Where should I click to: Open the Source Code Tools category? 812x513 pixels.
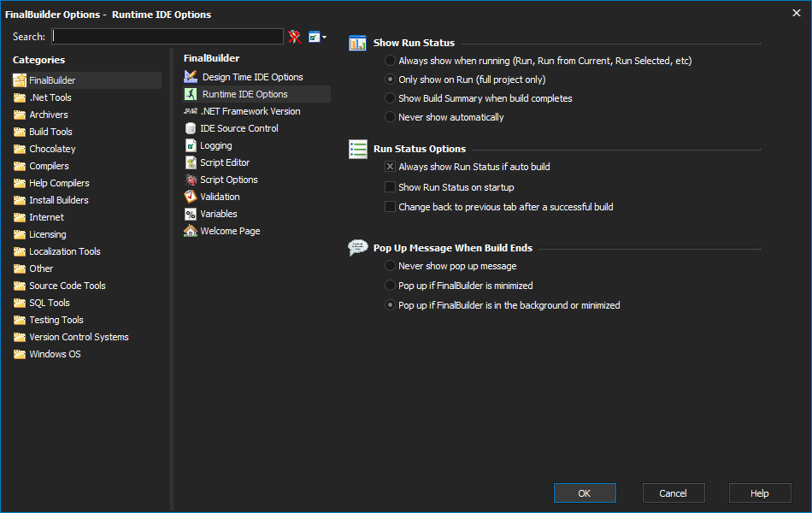click(68, 286)
